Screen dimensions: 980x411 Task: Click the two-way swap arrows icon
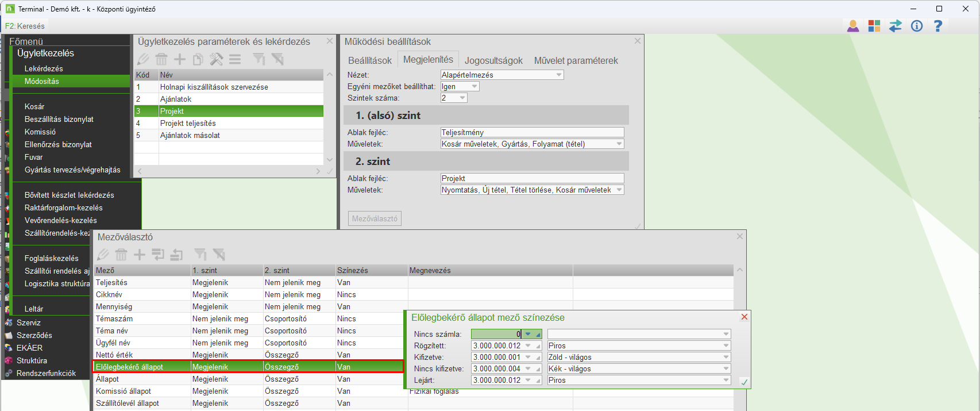pyautogui.click(x=896, y=26)
